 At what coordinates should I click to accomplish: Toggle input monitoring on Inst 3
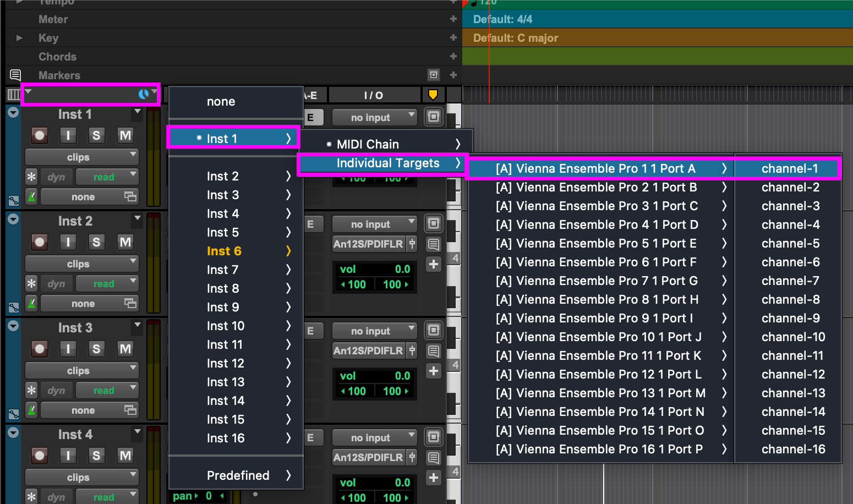point(68,349)
